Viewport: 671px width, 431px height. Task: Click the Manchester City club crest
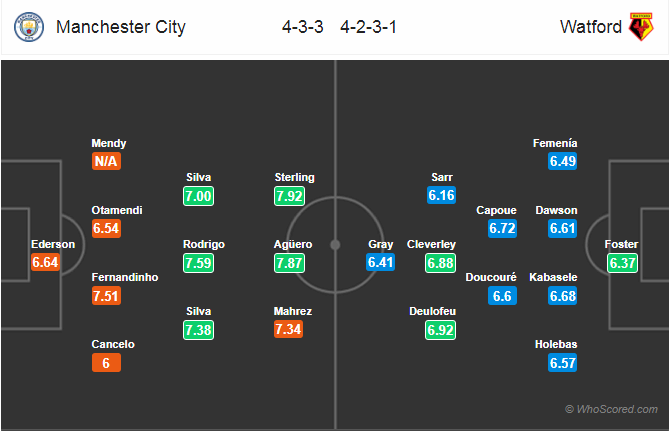(x=29, y=27)
